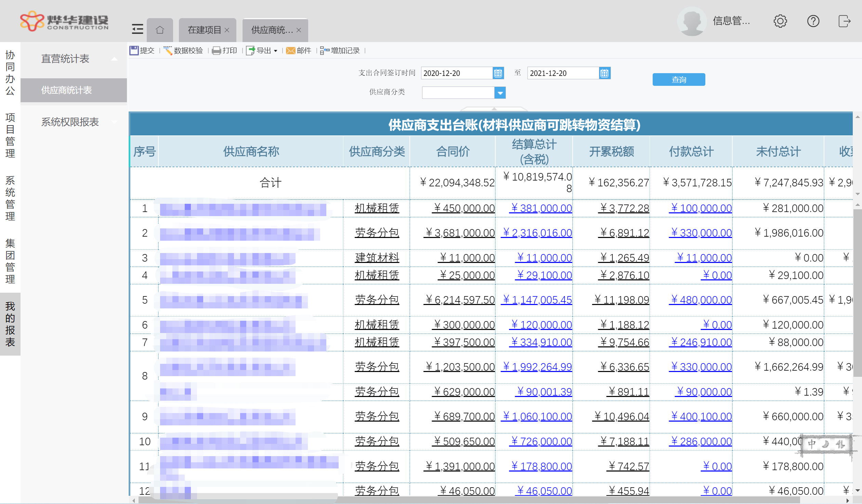862x504 pixels.
Task: Click the 未付总计 column header
Action: coord(778,151)
